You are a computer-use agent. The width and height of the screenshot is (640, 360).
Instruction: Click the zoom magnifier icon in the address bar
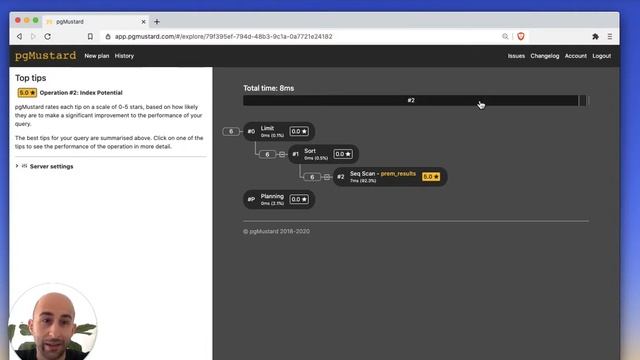tap(505, 36)
